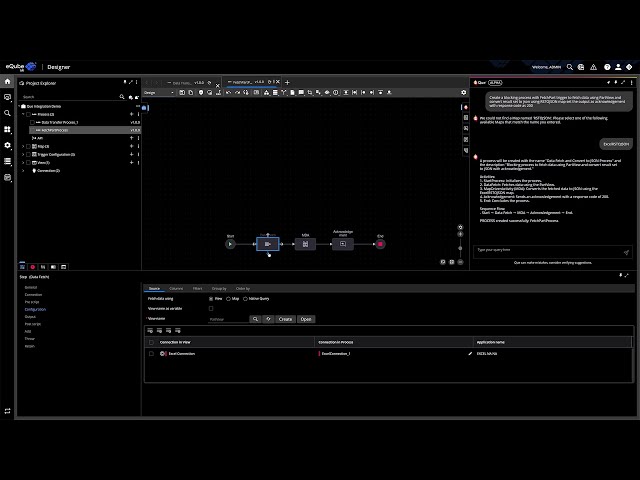Click the Viewname input field
640x480 pixels.
(x=228, y=319)
